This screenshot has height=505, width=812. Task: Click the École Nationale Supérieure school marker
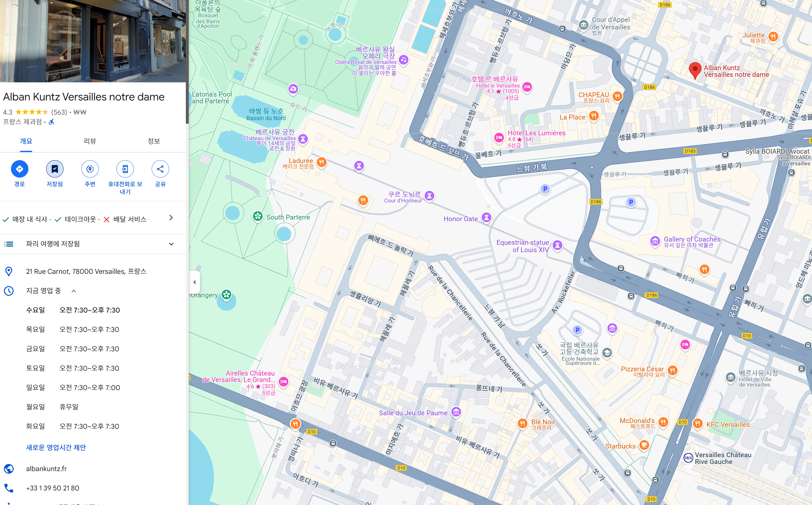click(x=607, y=353)
